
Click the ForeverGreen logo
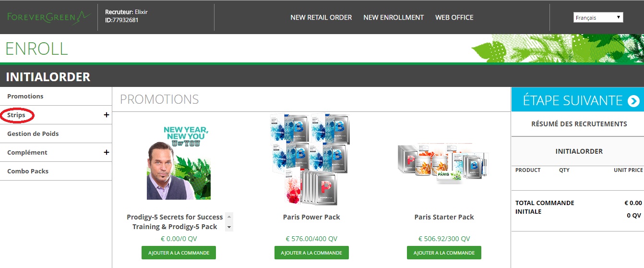click(x=48, y=17)
